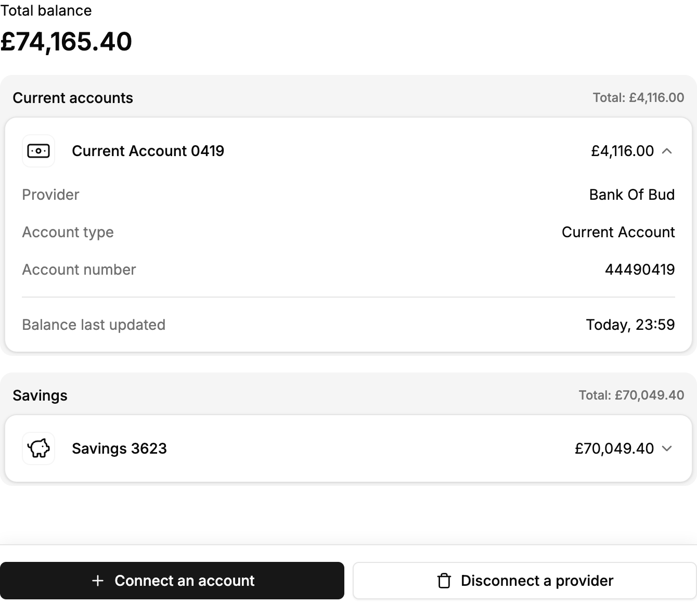Viewport: 697px width, 616px height.
Task: Click the £70,049.40 savings account balance
Action: click(614, 448)
